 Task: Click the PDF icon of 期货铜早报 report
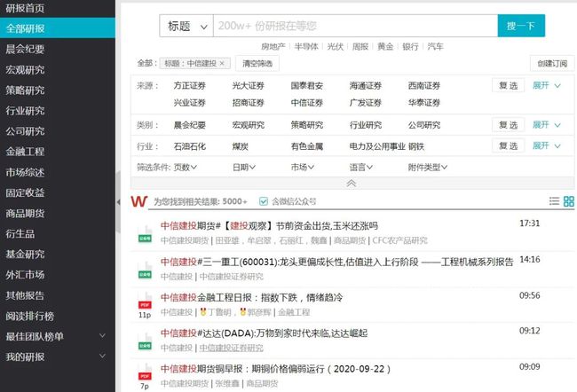[145, 372]
